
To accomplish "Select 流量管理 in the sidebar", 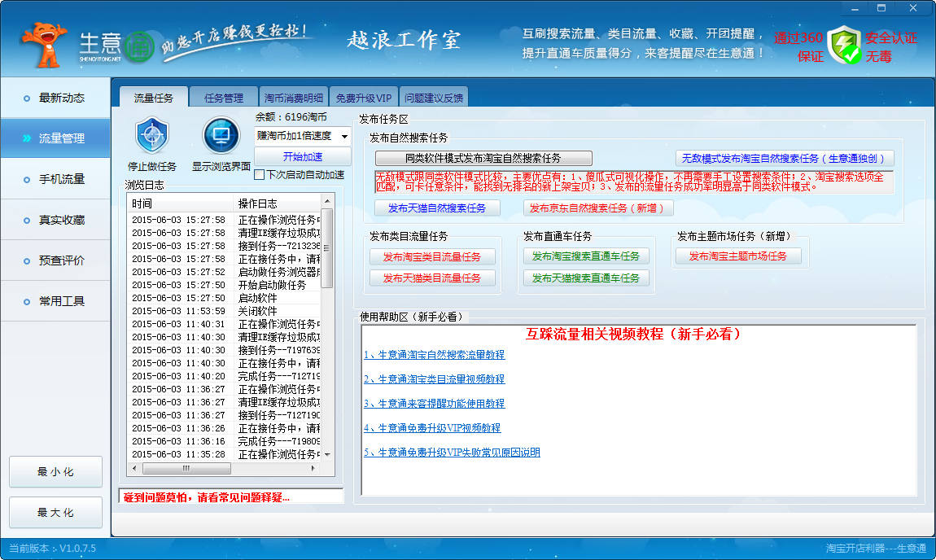I will (55, 138).
